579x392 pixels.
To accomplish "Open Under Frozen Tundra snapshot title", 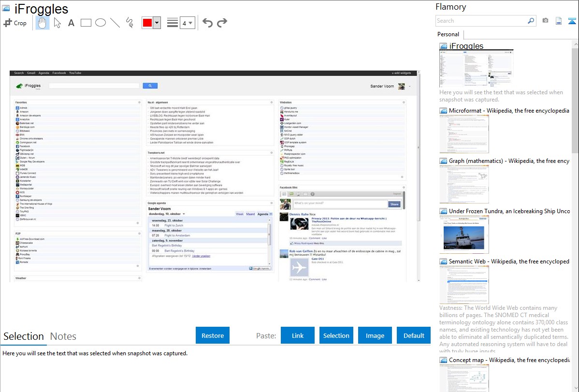I will point(509,211).
